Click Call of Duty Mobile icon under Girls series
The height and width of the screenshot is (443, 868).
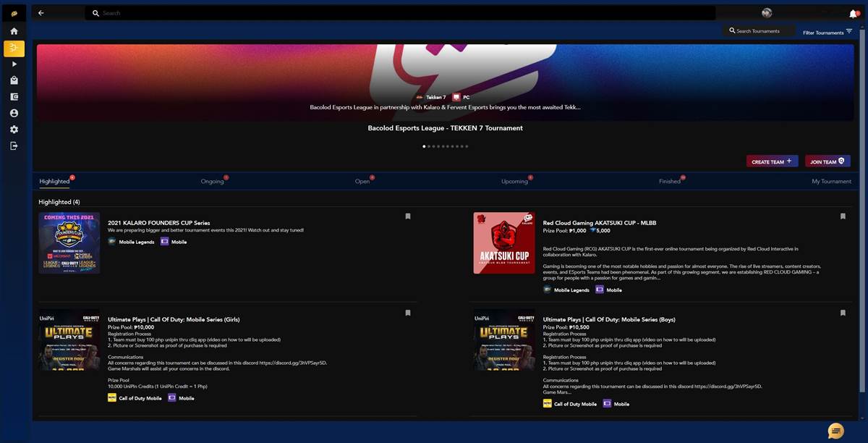point(112,398)
